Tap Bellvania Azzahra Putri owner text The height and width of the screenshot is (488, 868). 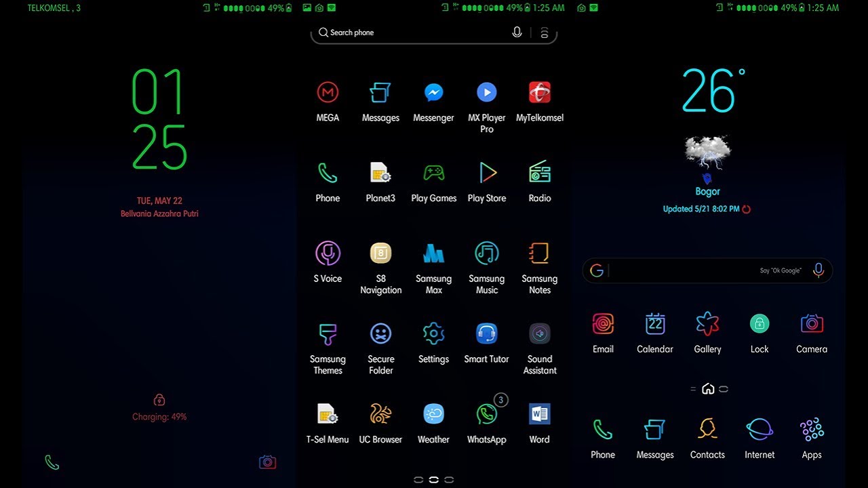pyautogui.click(x=159, y=213)
